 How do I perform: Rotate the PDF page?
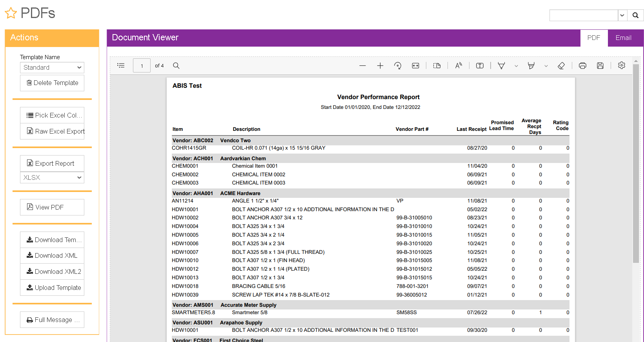398,66
